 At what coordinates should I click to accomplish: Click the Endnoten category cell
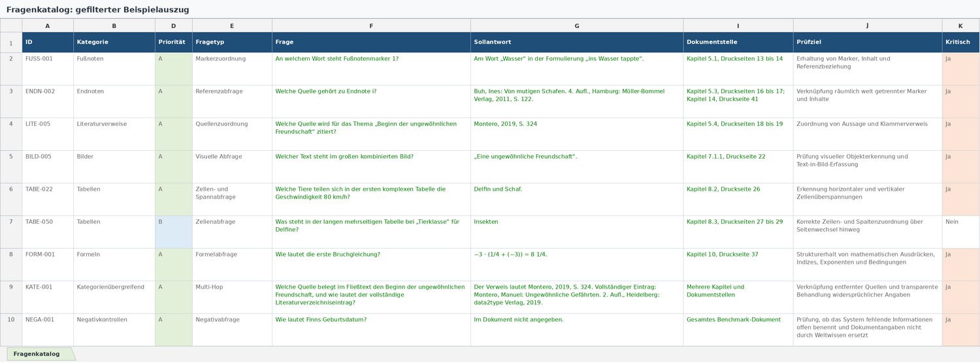tap(114, 102)
